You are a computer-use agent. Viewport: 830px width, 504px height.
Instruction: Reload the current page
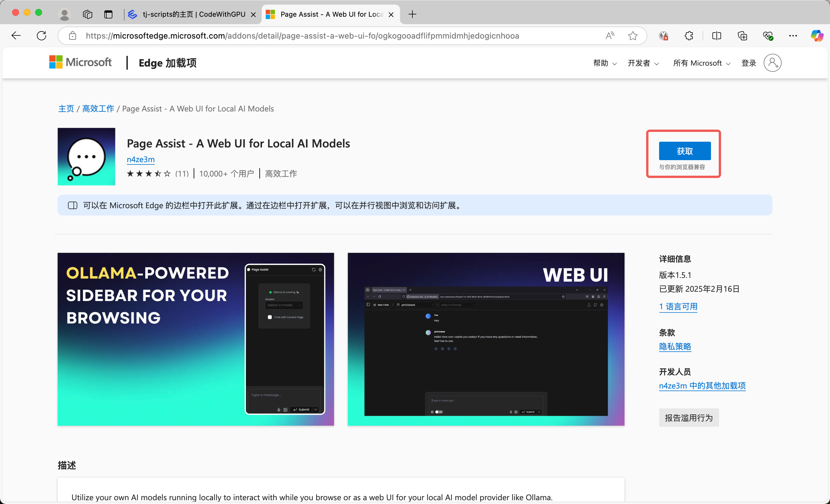click(41, 36)
